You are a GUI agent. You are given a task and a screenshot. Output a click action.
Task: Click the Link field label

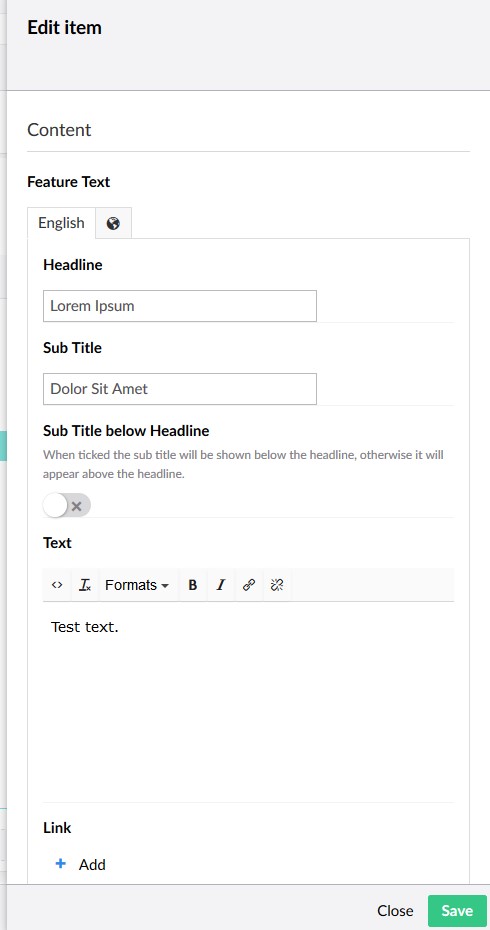[x=57, y=827]
